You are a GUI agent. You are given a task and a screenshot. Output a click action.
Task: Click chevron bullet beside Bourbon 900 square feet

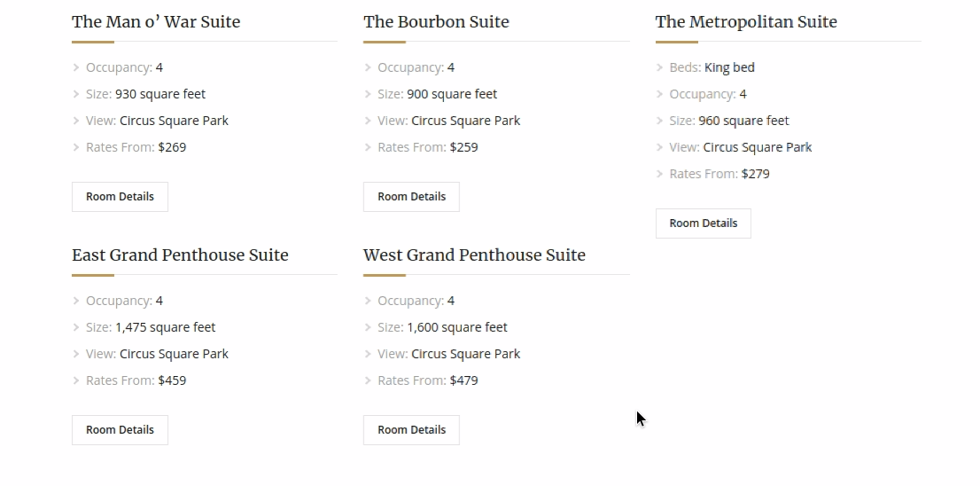click(x=368, y=94)
